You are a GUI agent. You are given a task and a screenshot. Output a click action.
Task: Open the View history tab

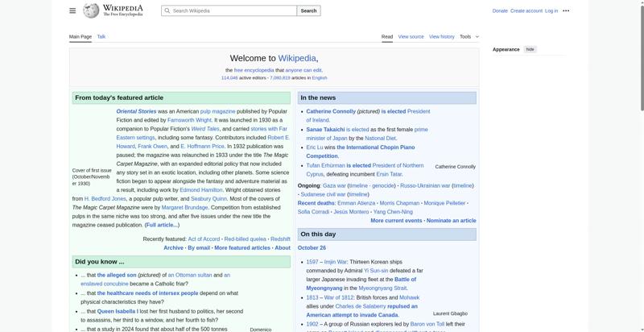pos(441,36)
